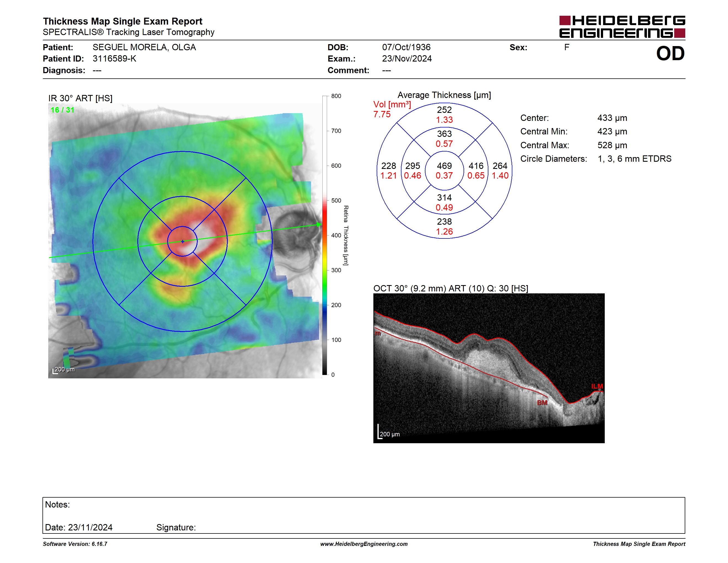
Task: Select patient name 'SEGUEL MORELA, OLGA'
Action: click(x=144, y=47)
